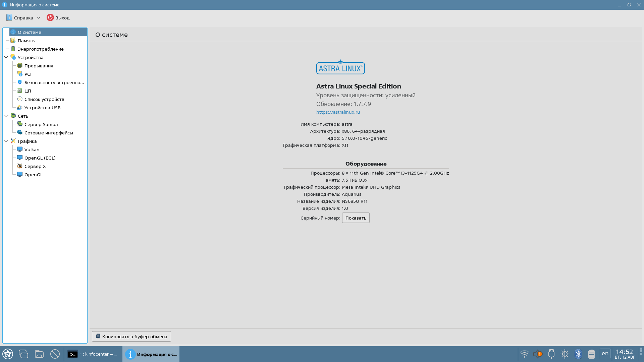The image size is (644, 362).
Task: Click the battery tray icon
Action: [591, 354]
